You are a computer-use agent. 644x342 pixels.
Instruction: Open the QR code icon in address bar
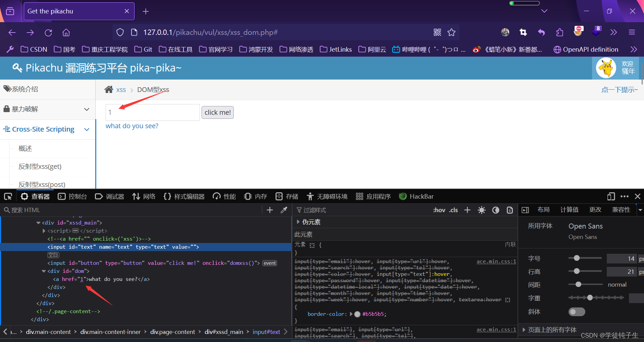437,32
